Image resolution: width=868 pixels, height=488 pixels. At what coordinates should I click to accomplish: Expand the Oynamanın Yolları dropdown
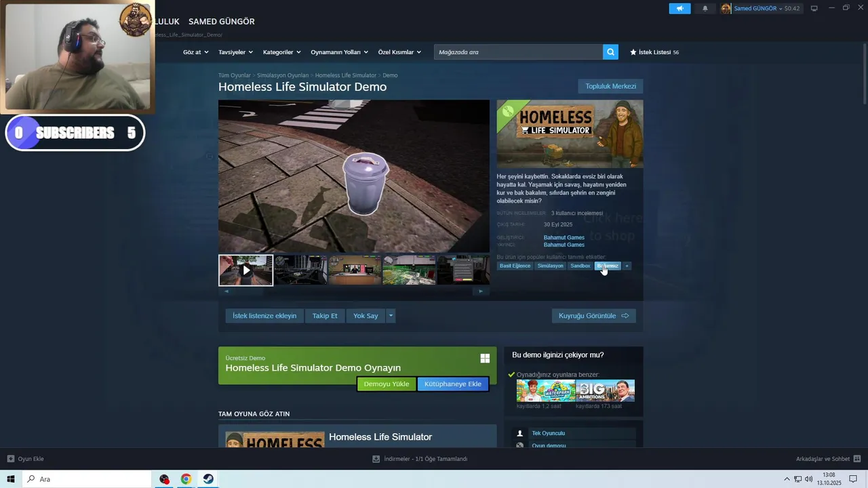pos(339,52)
